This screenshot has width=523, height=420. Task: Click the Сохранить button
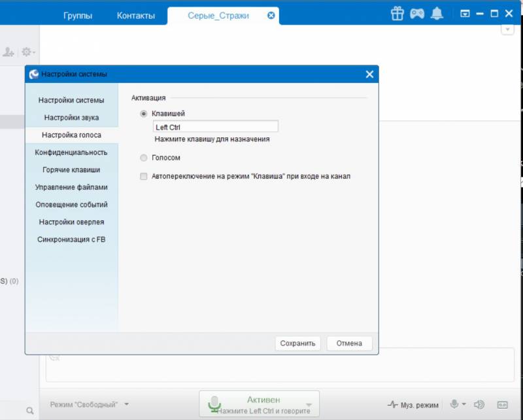pos(297,343)
